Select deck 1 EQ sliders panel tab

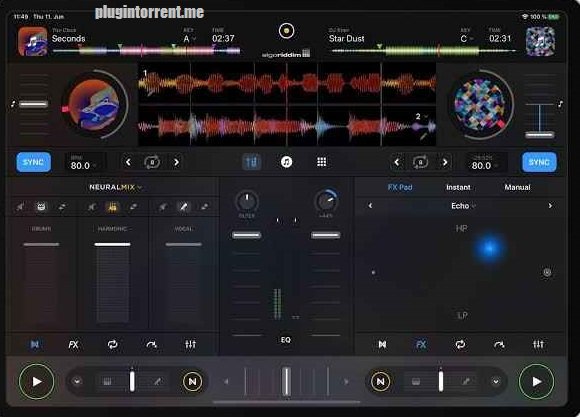190,344
